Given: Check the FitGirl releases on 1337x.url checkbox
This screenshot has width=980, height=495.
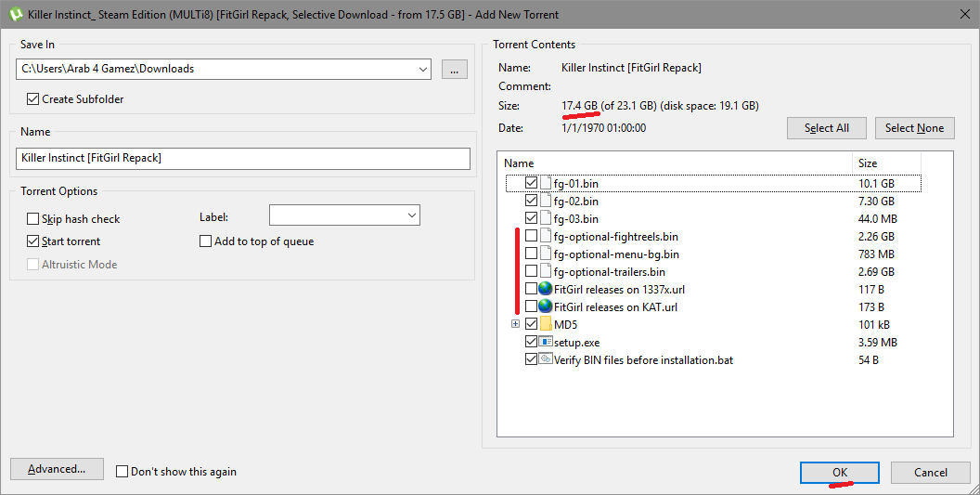Looking at the screenshot, I should tap(531, 289).
